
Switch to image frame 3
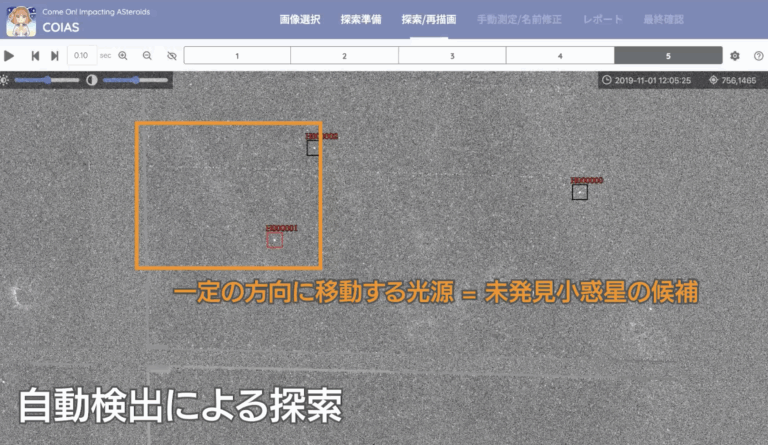click(452, 56)
